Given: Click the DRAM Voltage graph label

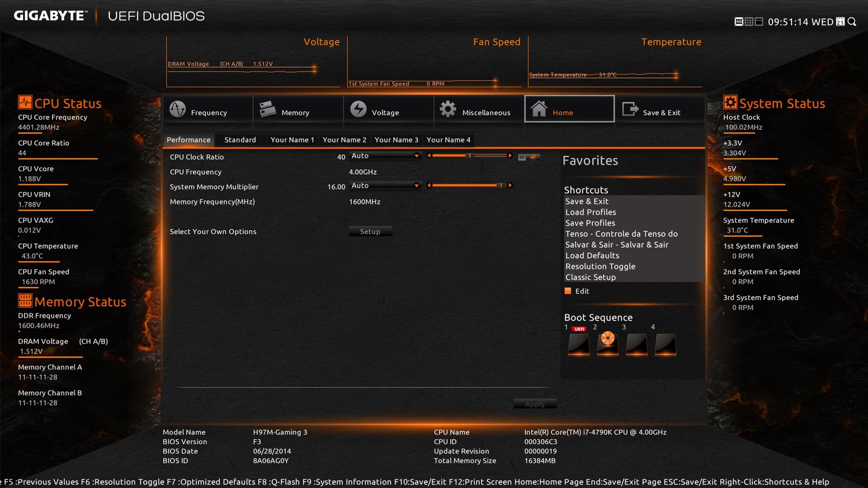Looking at the screenshot, I should 220,64.
